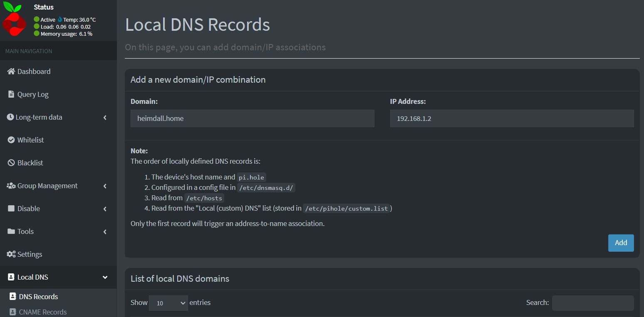Click the Pi-hole raspberry logo

(15, 20)
